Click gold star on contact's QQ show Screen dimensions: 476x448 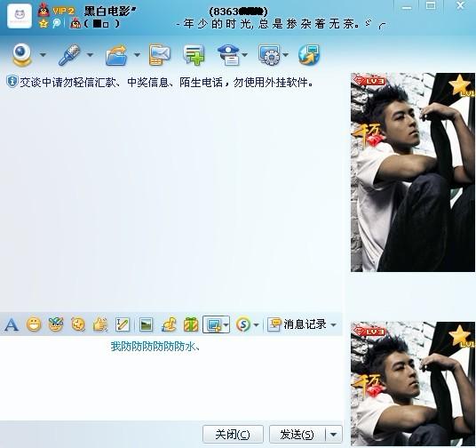pos(460,84)
